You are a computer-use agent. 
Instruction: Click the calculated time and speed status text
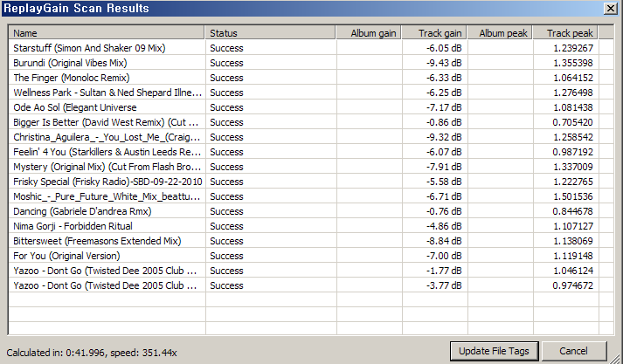coord(92,353)
